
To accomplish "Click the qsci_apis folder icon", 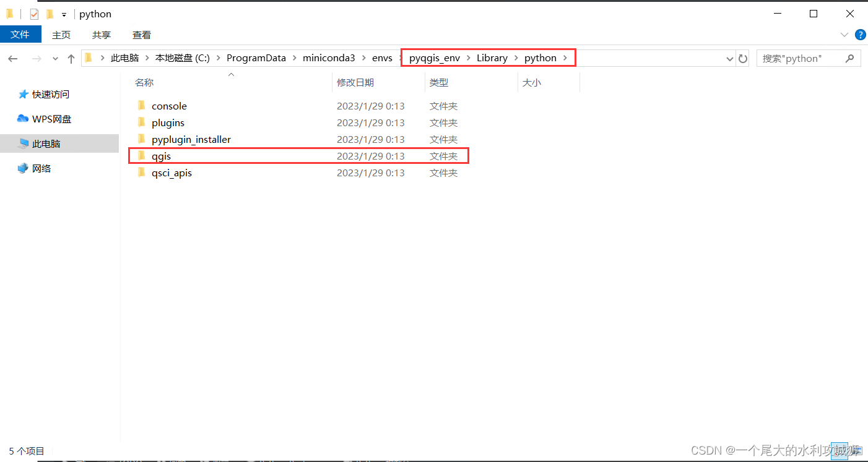I will click(141, 173).
